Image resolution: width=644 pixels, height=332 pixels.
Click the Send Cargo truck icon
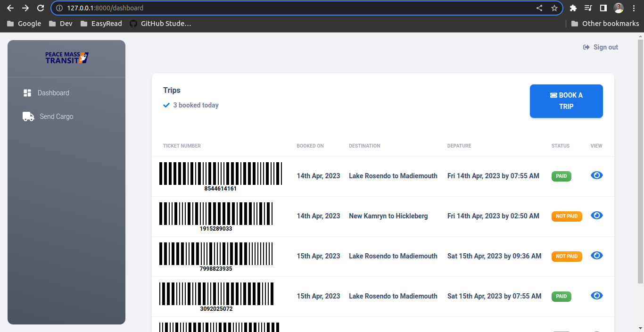[28, 116]
